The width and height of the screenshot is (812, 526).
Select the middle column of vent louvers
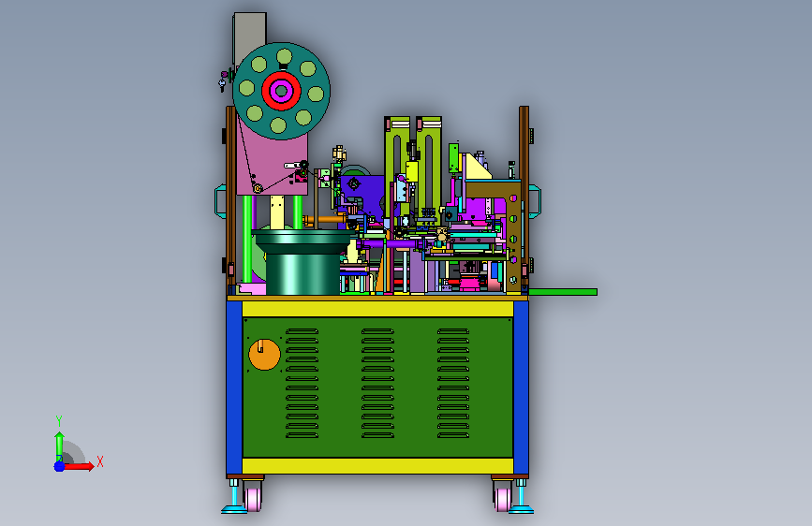pos(377,383)
